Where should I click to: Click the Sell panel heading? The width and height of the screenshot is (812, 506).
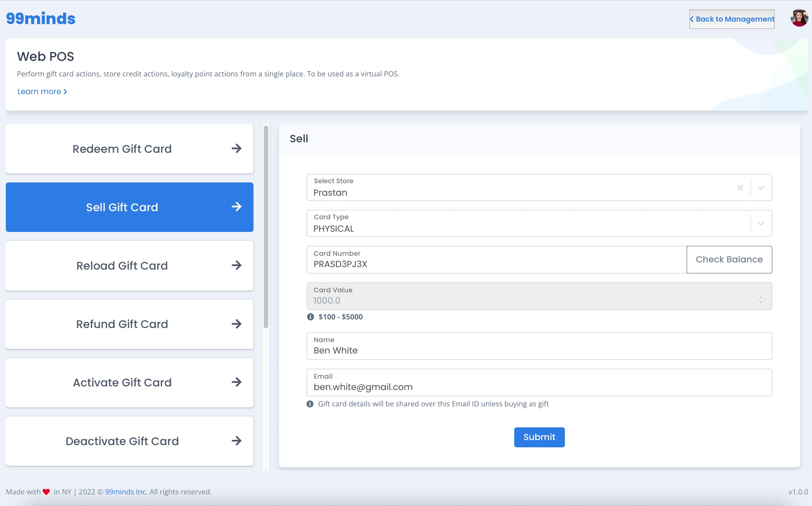tap(299, 139)
